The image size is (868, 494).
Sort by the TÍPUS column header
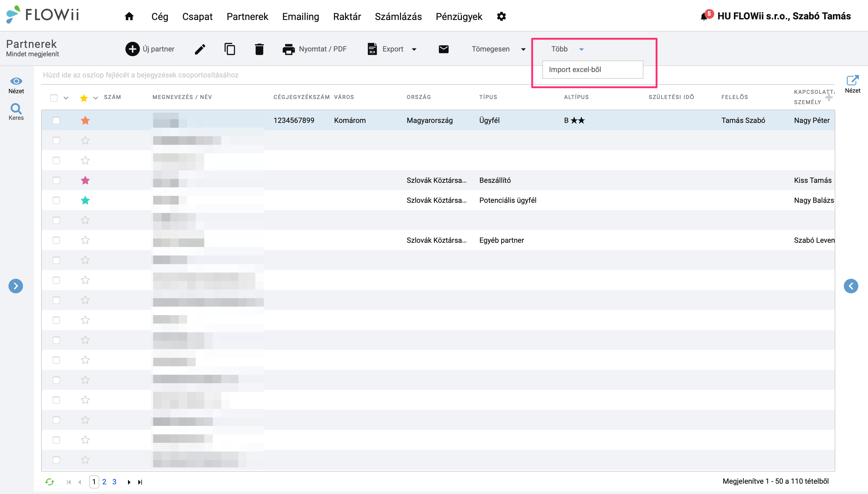pos(488,97)
